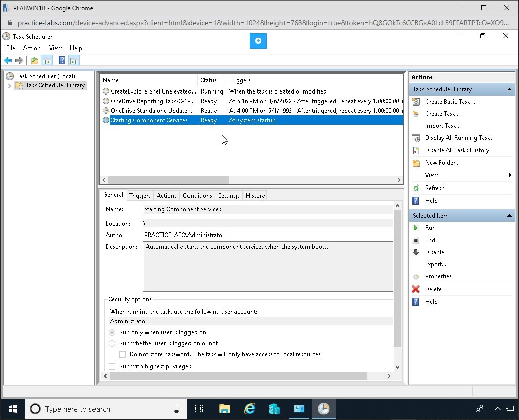Click the Description text box
This screenshot has width=519, height=420.
[268, 266]
